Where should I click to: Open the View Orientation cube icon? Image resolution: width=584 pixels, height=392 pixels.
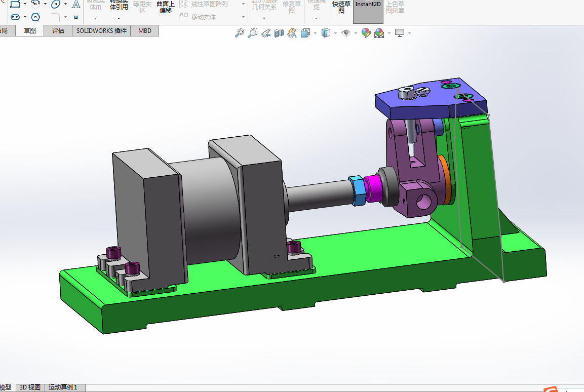click(x=305, y=33)
